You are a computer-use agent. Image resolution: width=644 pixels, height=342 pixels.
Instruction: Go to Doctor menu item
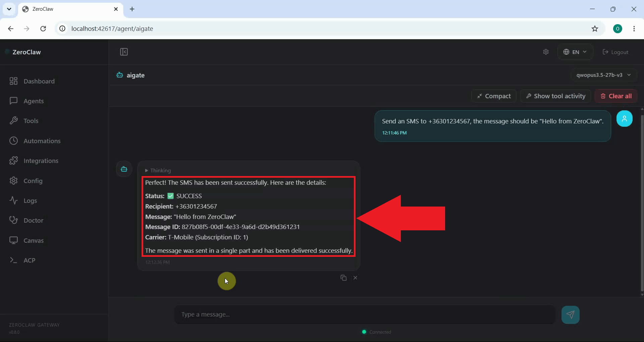tap(33, 220)
